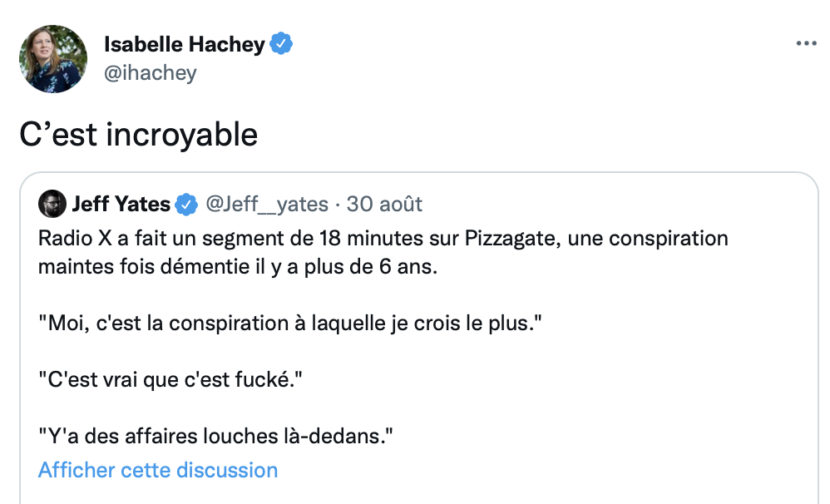Open the three-dot more options menu
The image size is (830, 504).
click(x=806, y=43)
